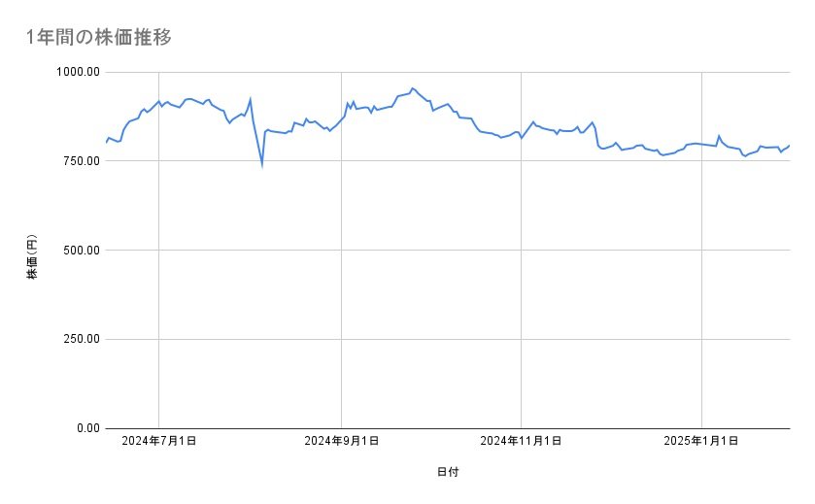Screen dimensions: 815x504
Task: Click the price line at the 2024年11月1日 gridline
Action: click(522, 138)
